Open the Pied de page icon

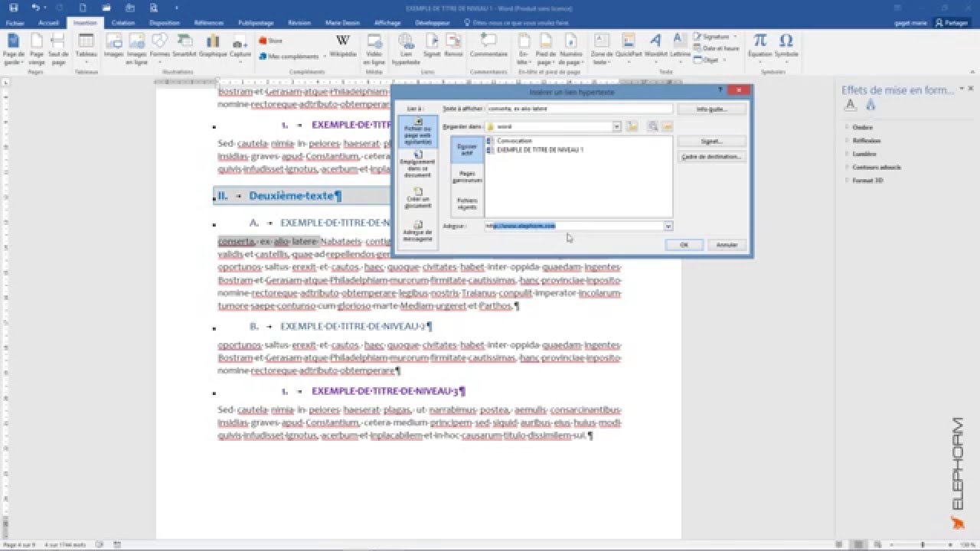tap(546, 48)
